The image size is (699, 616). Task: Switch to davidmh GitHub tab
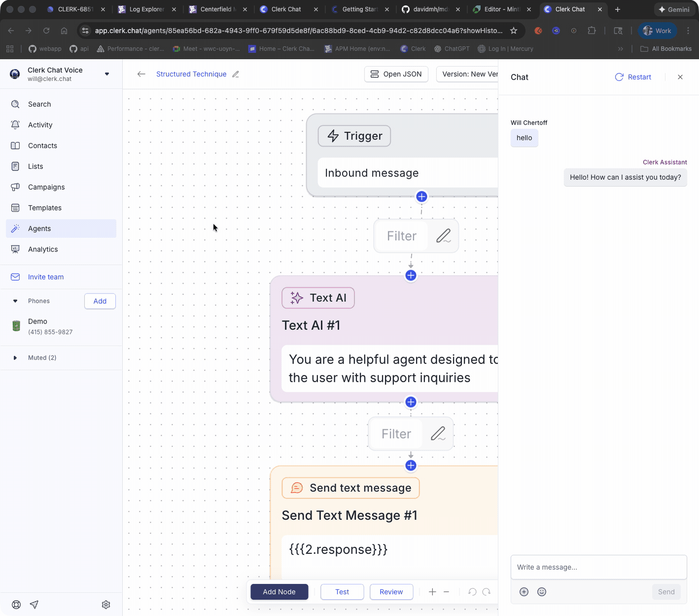(x=431, y=9)
